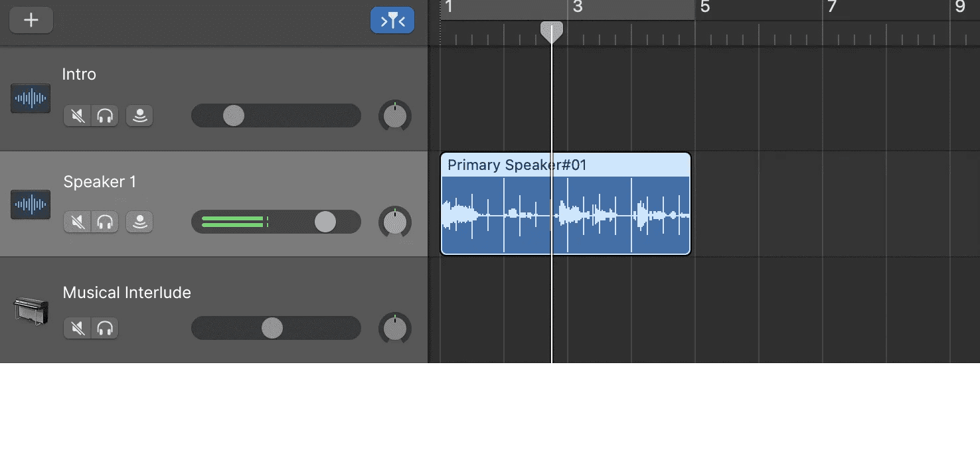Click the Primary Speaker#01 audio waveform
Screen dimensions: 980x470
(566, 215)
